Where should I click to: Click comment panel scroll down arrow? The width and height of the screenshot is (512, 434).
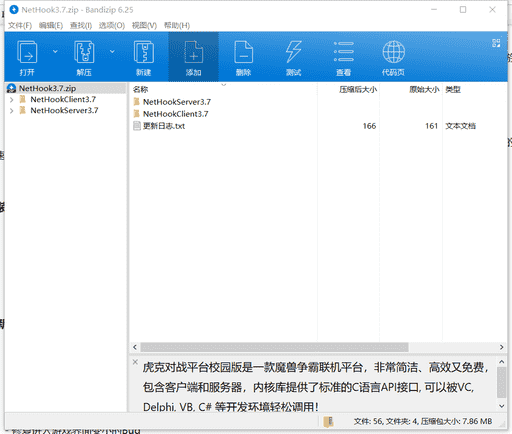point(502,406)
